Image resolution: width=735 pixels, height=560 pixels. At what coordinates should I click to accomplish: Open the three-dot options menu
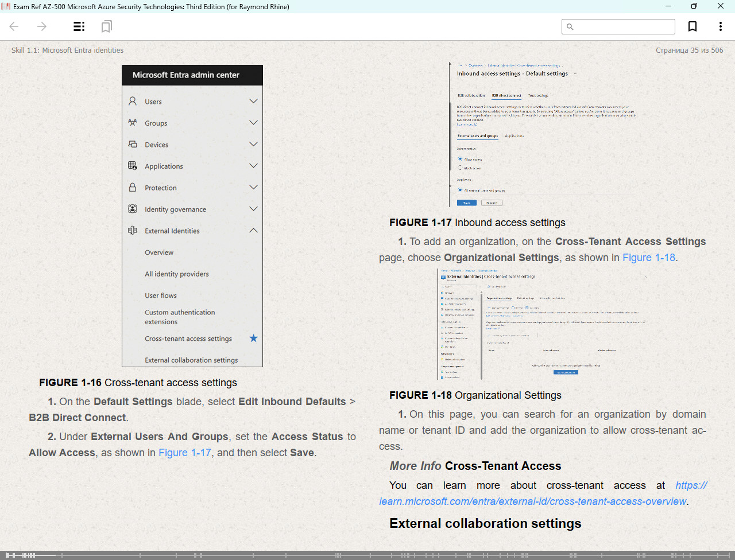tap(720, 26)
